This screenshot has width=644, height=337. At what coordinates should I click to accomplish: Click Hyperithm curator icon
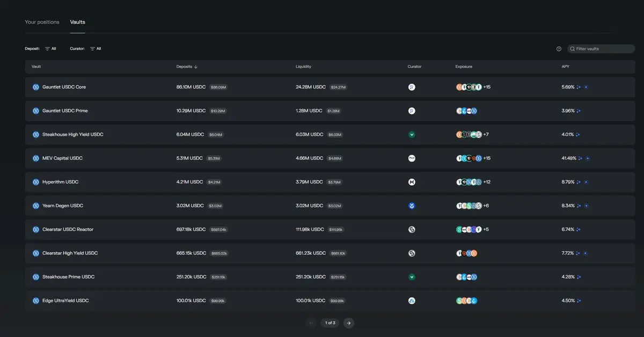(412, 182)
